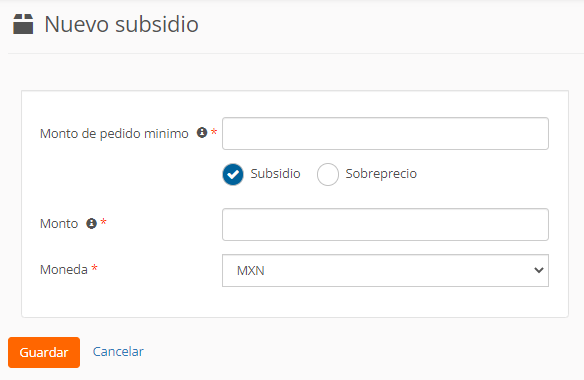
Task: Click info icon next to Monto de pedido minimo
Action: coord(202,132)
